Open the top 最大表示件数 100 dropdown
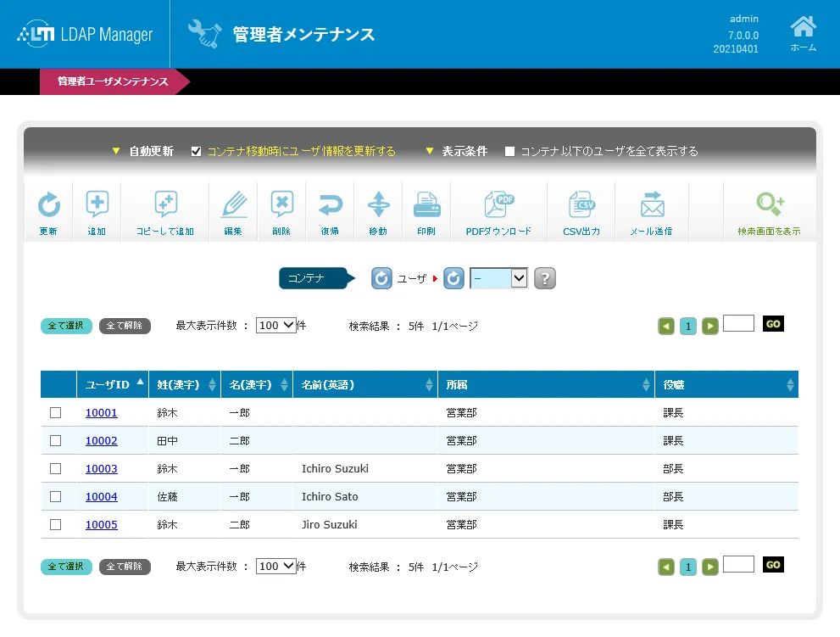The width and height of the screenshot is (840, 637). click(275, 325)
